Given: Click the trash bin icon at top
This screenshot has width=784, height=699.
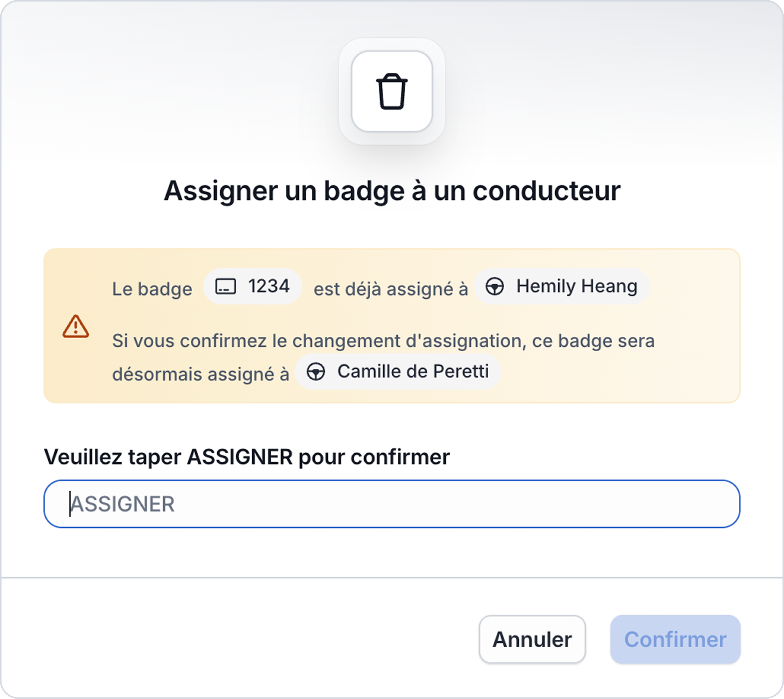Looking at the screenshot, I should coord(392,91).
